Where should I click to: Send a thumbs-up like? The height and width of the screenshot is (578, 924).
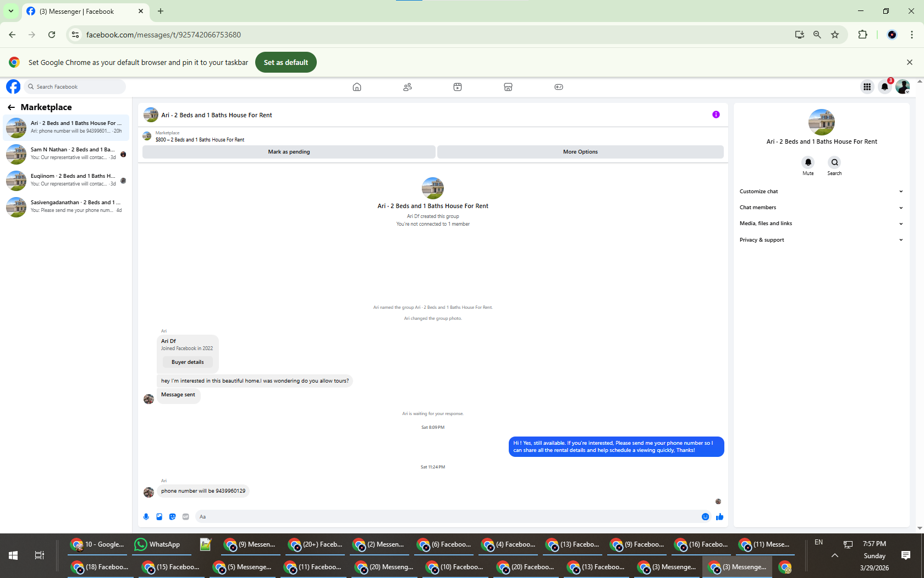point(719,517)
